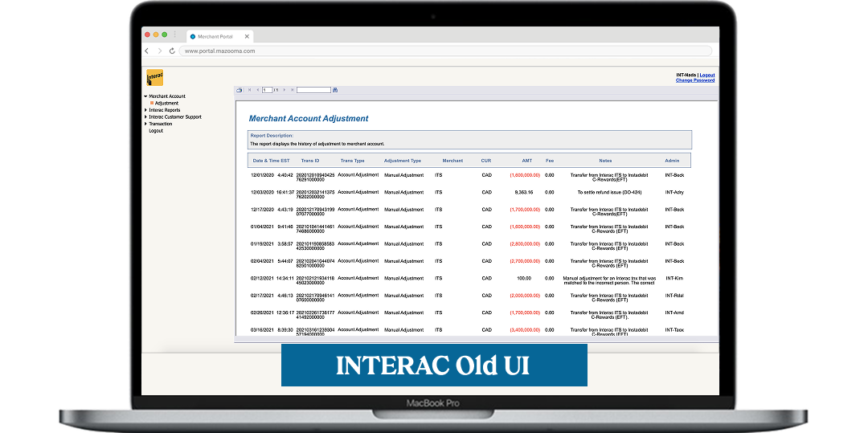Select Adjustment in the sidebar

[166, 103]
